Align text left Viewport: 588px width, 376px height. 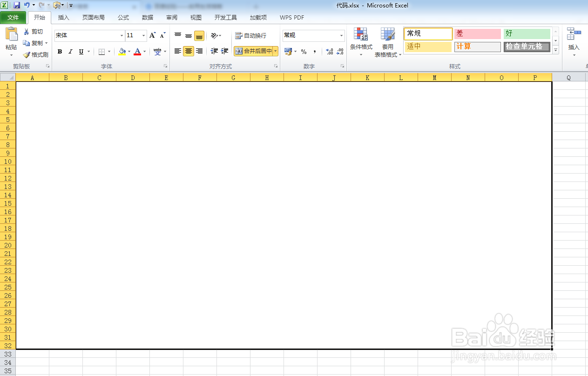pyautogui.click(x=178, y=51)
